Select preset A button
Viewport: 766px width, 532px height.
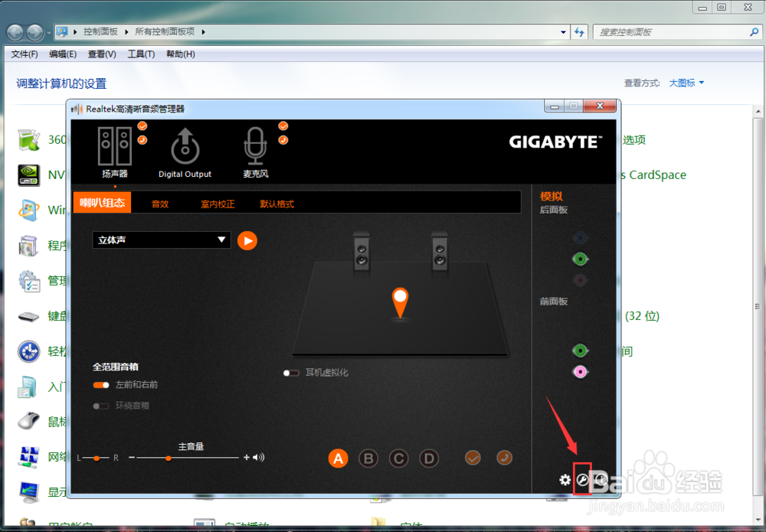(x=338, y=459)
